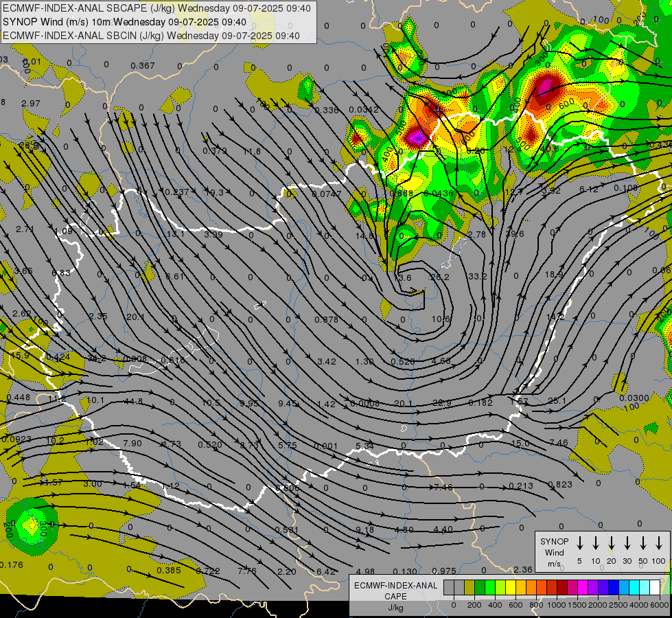Pick the white legend swatch before 6000
672x618 pixels.
tap(655, 588)
